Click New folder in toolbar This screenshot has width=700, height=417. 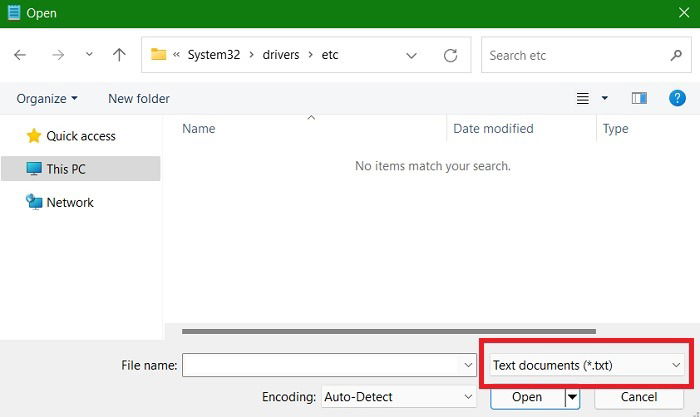click(139, 98)
